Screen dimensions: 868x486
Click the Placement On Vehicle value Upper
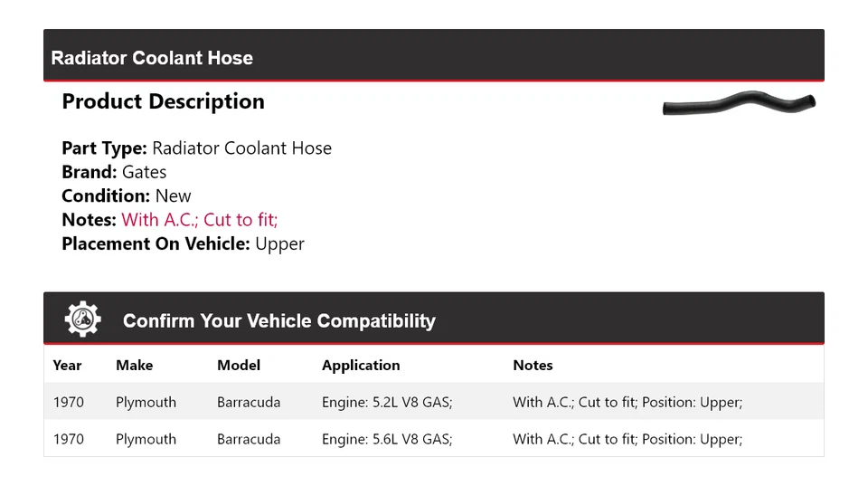pos(279,244)
